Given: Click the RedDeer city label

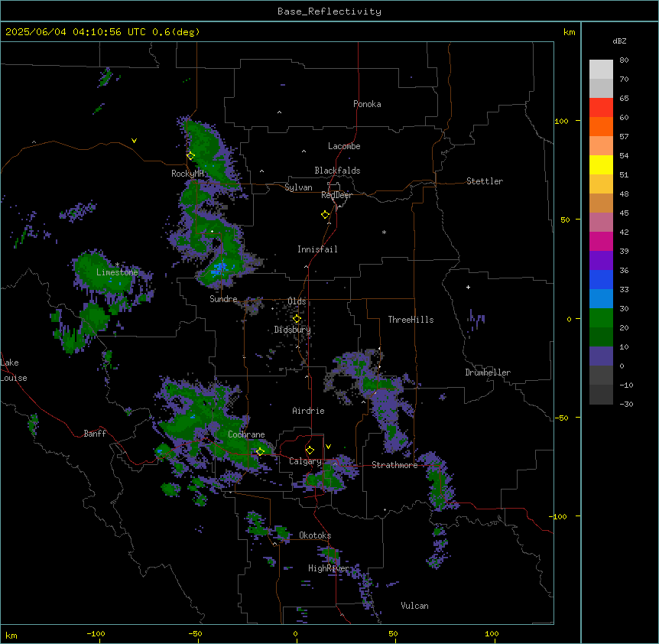Looking at the screenshot, I should coord(336,195).
